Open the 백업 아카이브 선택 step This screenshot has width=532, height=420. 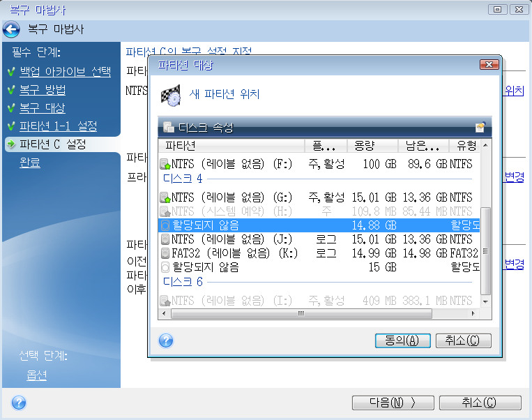tap(64, 72)
